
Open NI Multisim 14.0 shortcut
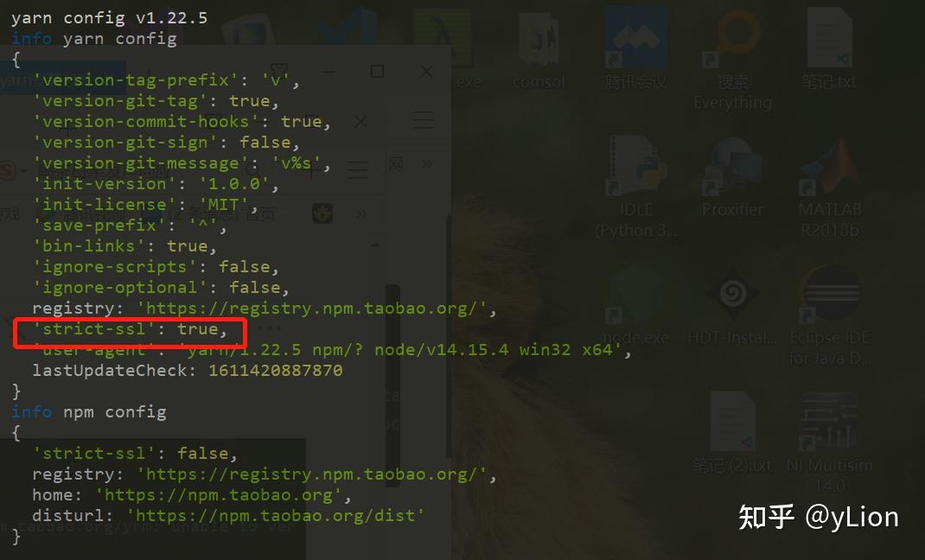coord(829,443)
